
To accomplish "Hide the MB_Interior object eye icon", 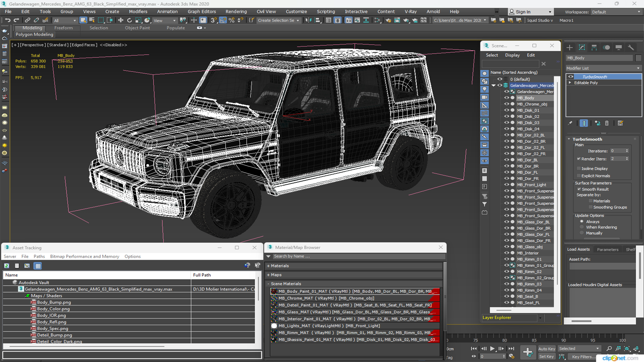I will point(506,253).
